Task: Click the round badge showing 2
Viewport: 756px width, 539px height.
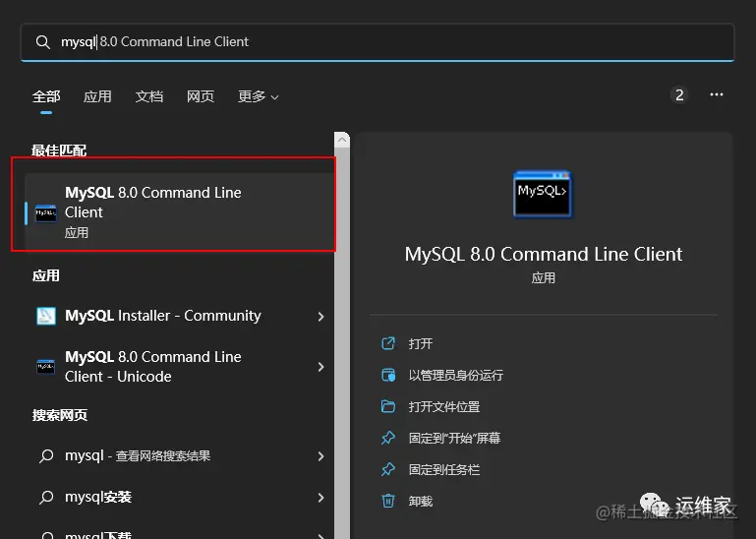Action: tap(679, 95)
